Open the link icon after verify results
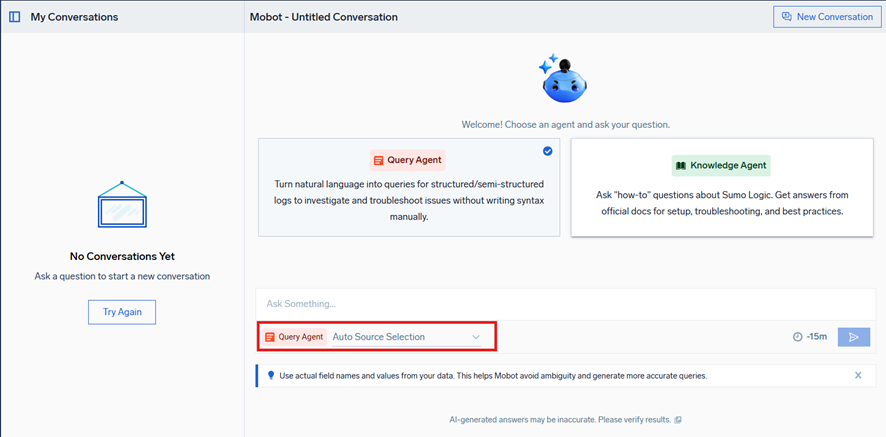The width and height of the screenshot is (886, 437). coord(678,420)
